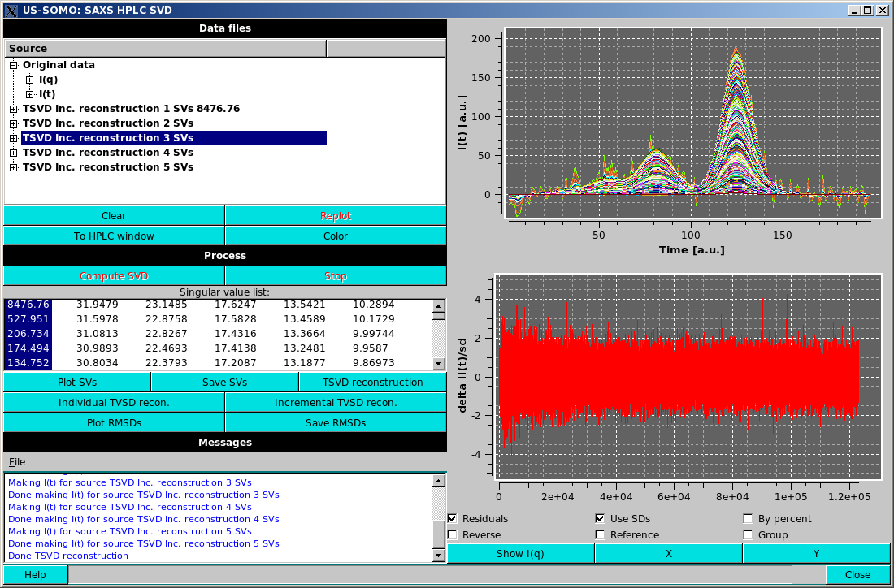Enable the Group option

(747, 534)
